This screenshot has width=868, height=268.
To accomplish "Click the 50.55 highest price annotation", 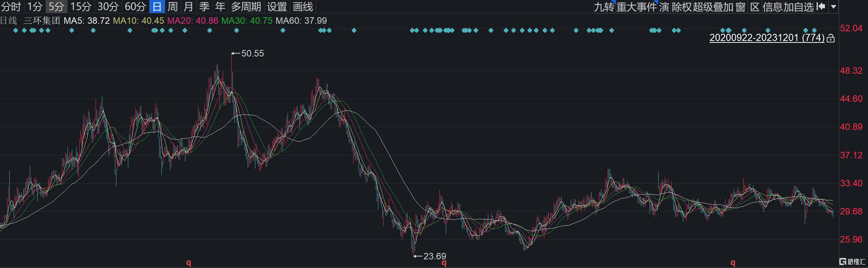I will (253, 53).
